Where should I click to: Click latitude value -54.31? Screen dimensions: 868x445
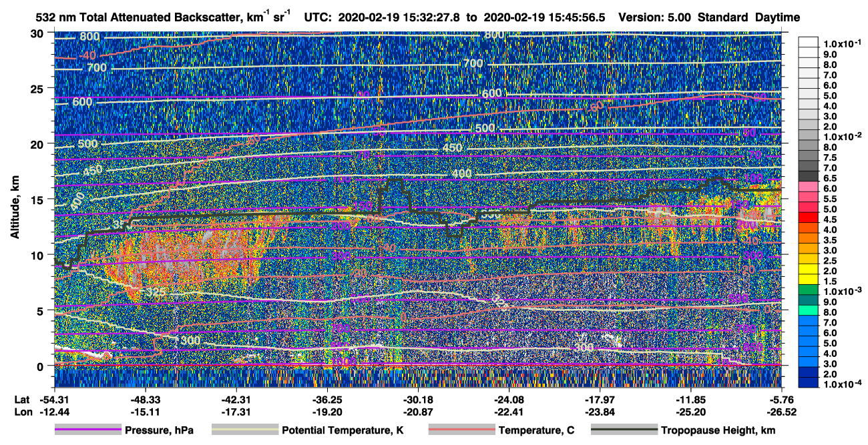coord(54,400)
